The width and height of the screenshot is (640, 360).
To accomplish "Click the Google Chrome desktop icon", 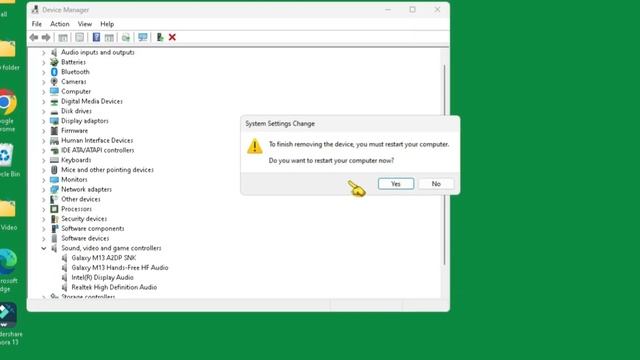I will pyautogui.click(x=7, y=102).
